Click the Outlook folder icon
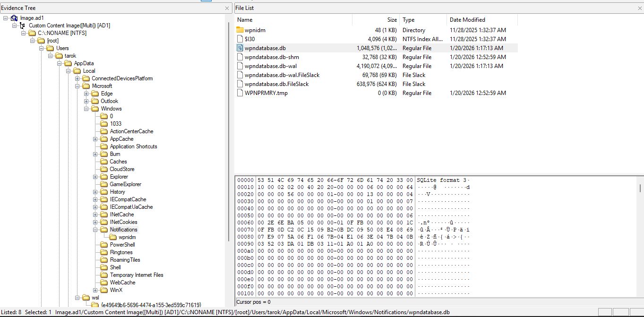Viewport: 644px width, 317px height. click(x=95, y=101)
